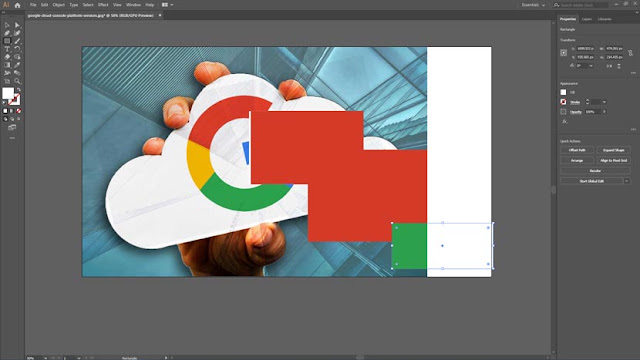This screenshot has width=640, height=360.
Task: Pick the Eyedropper tool
Action: click(17, 65)
